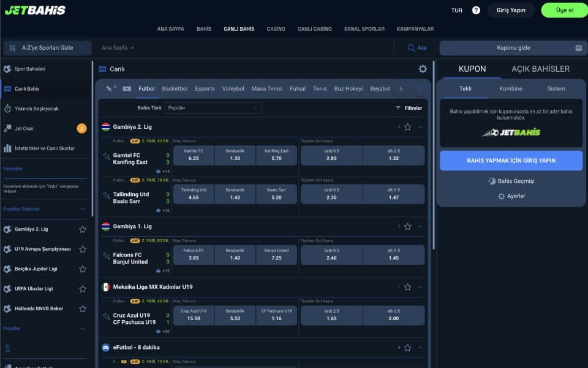Expand the Popüler sidebar section
This screenshot has width=588, height=368.
coord(83,328)
